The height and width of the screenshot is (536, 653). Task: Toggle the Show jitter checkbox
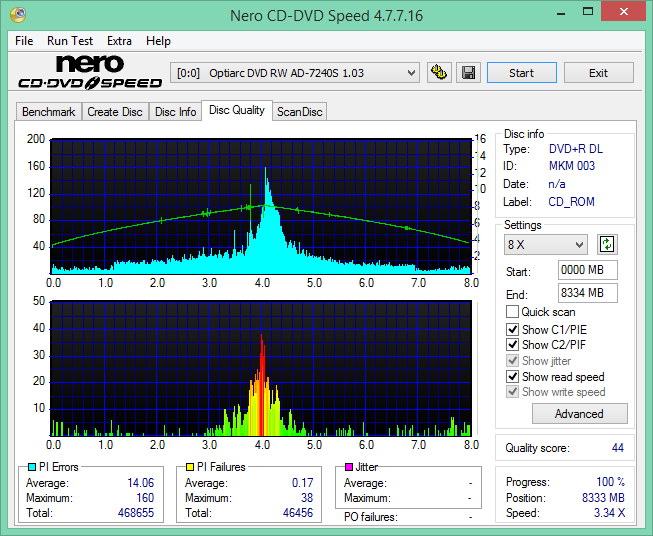(512, 360)
